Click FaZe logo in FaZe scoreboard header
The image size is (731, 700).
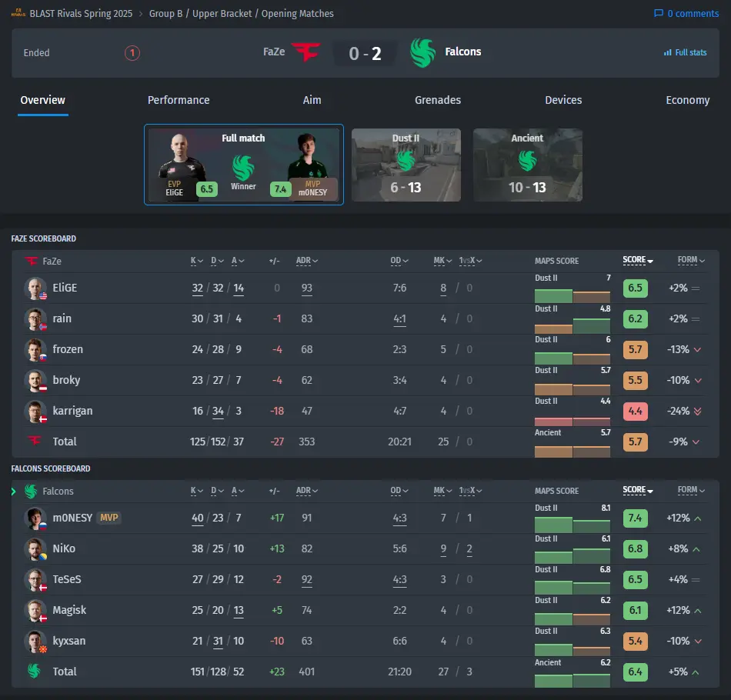coord(32,261)
